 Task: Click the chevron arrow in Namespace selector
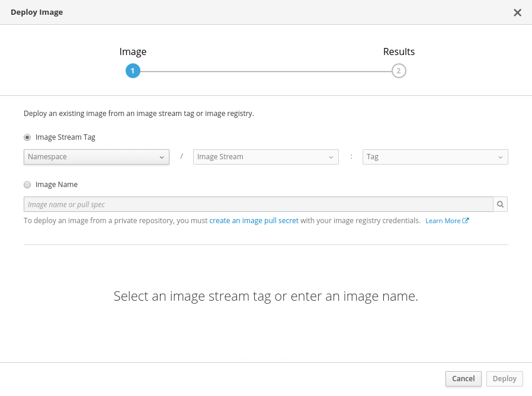pos(162,157)
